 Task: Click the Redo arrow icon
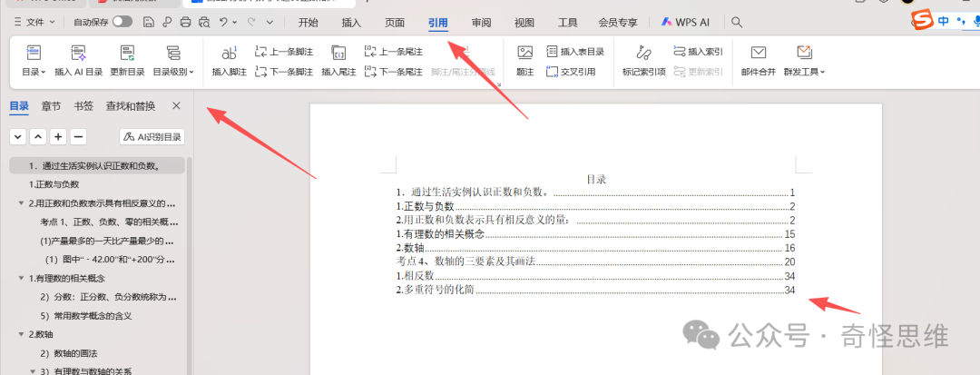click(x=251, y=23)
